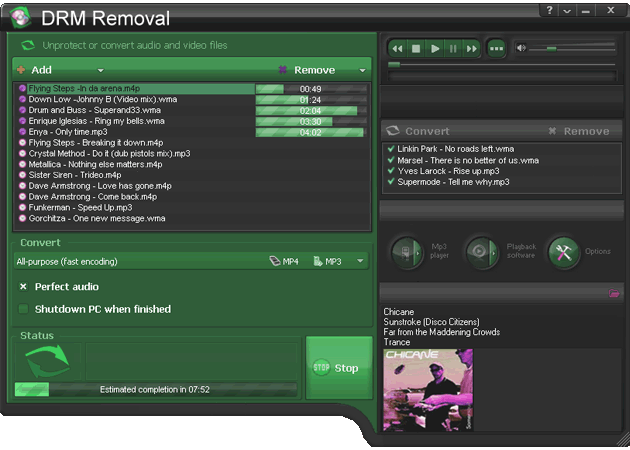Screen dimensions: 630x450
Task: Pause playback with the pause icon
Action: [453, 48]
